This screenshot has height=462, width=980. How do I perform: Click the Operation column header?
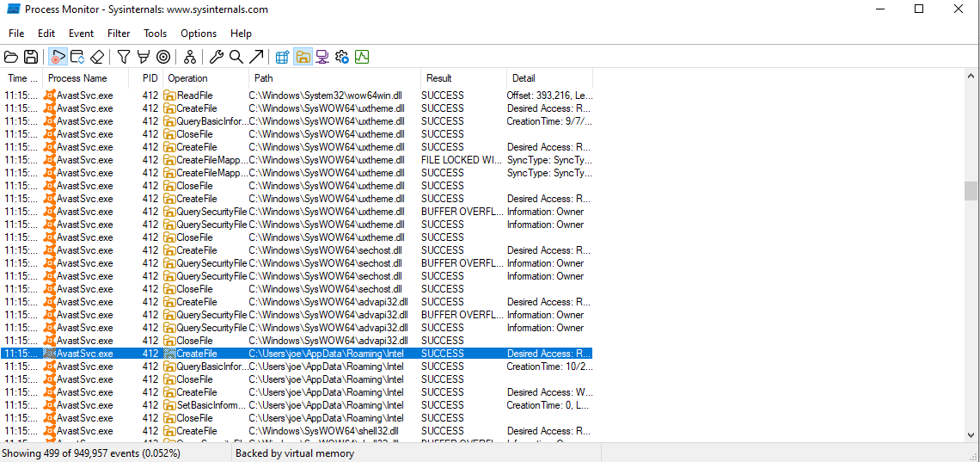pyautogui.click(x=205, y=78)
